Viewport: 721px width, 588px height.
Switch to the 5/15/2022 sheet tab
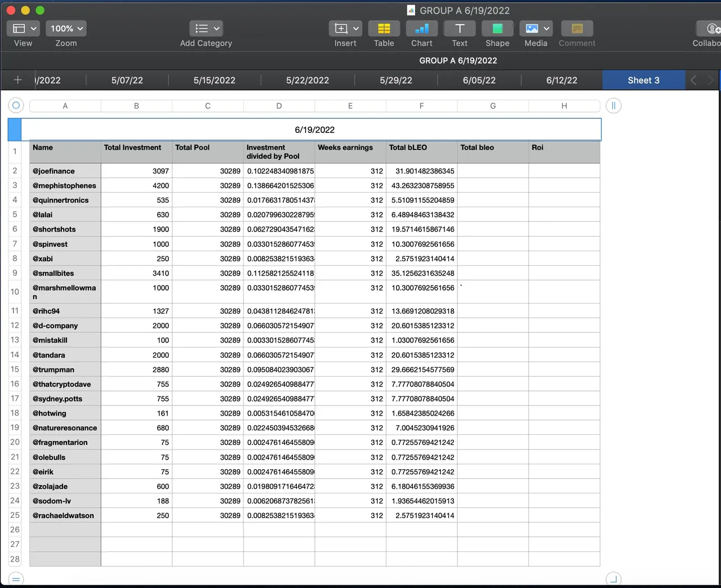coord(215,80)
